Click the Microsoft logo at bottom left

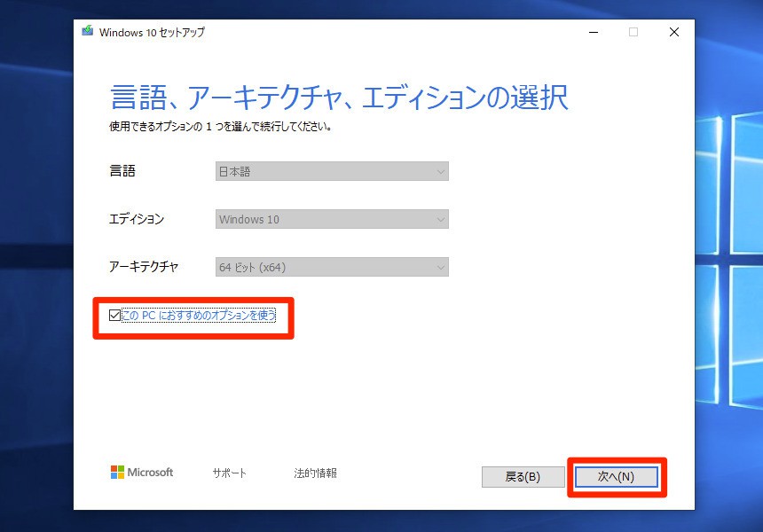pyautogui.click(x=142, y=473)
